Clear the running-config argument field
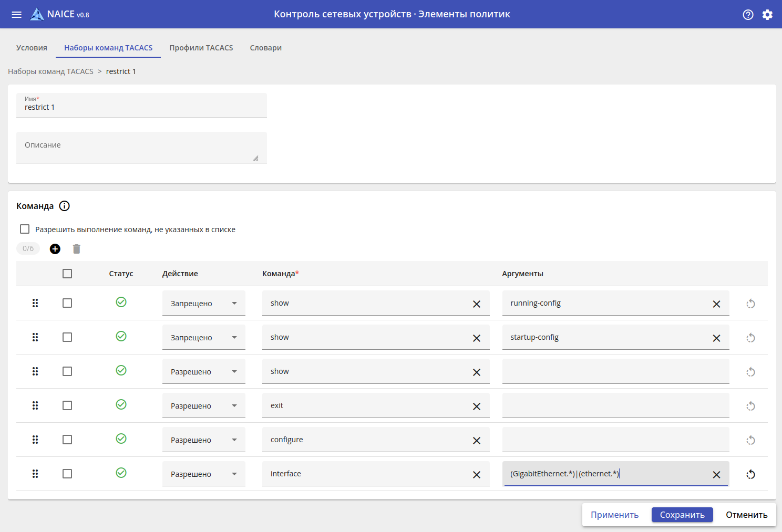This screenshot has height=532, width=782. point(716,304)
